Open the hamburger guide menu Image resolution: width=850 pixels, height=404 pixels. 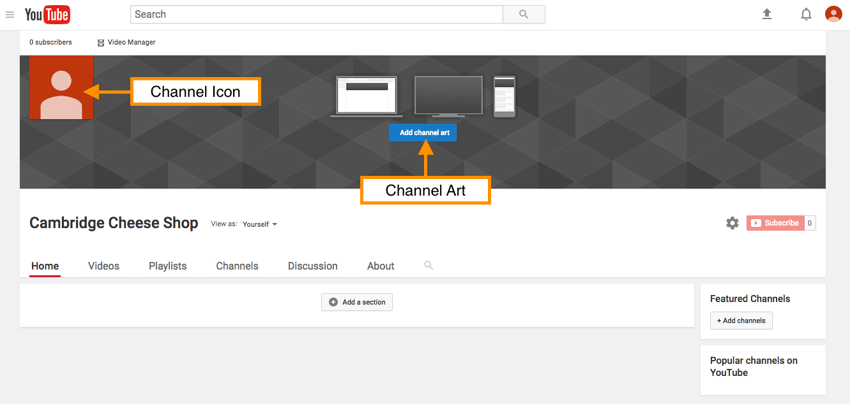pyautogui.click(x=10, y=15)
